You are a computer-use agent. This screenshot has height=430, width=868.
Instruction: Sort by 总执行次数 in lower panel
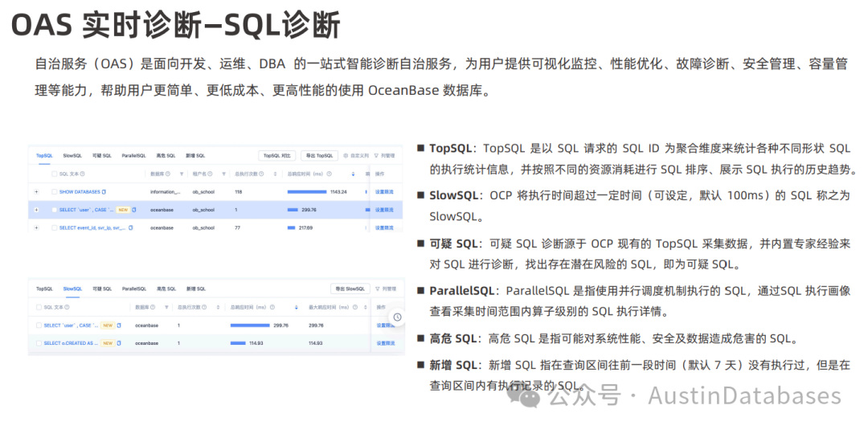pyautogui.click(x=218, y=307)
